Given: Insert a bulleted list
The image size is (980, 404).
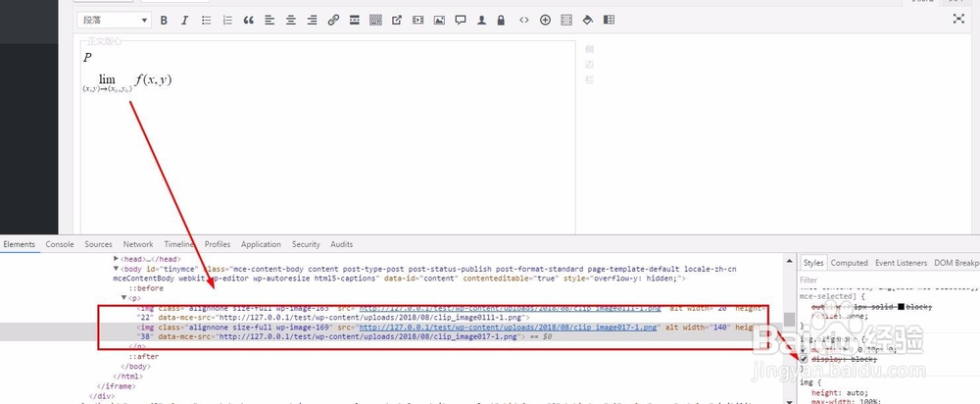Looking at the screenshot, I should [206, 20].
